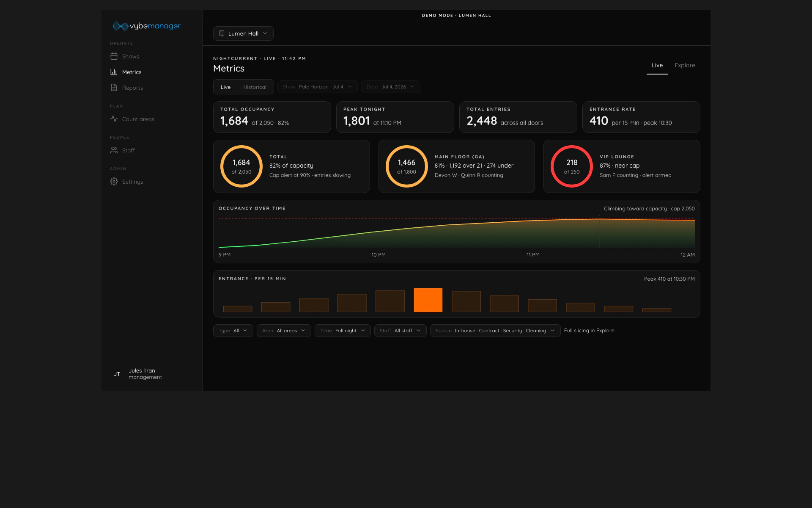Click the VIP Lounge 218 red ring

point(572,166)
